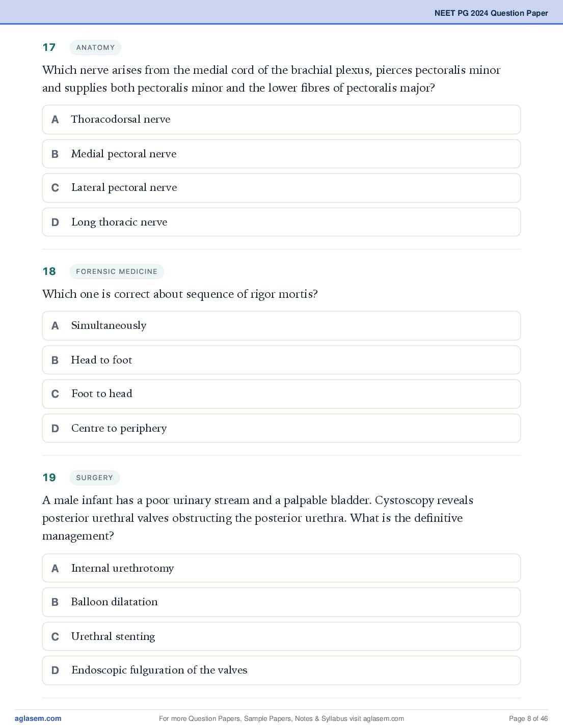563x728 pixels.
Task: Pick Urethral stenting option
Action: click(x=281, y=636)
